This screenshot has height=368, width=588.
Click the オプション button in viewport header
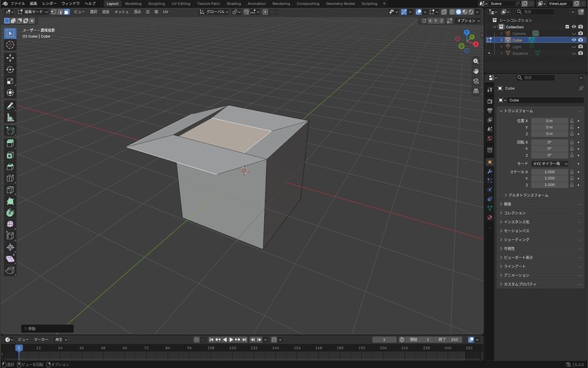pyautogui.click(x=468, y=21)
